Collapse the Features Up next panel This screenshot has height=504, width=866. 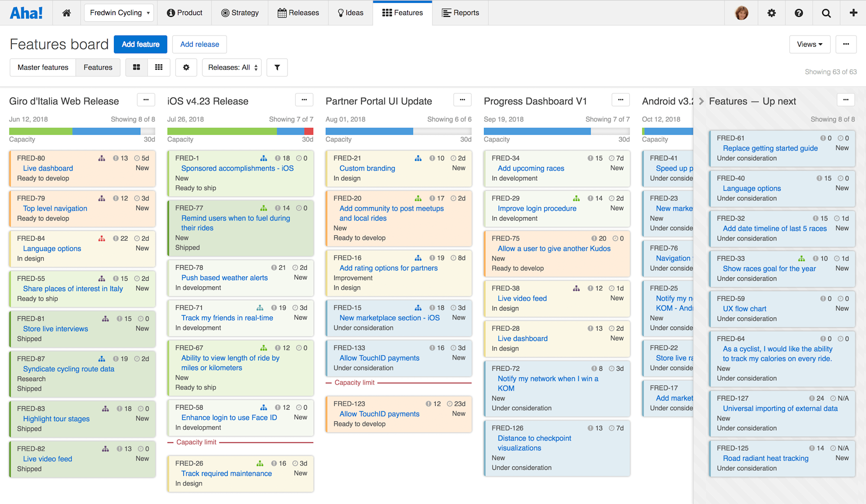701,101
